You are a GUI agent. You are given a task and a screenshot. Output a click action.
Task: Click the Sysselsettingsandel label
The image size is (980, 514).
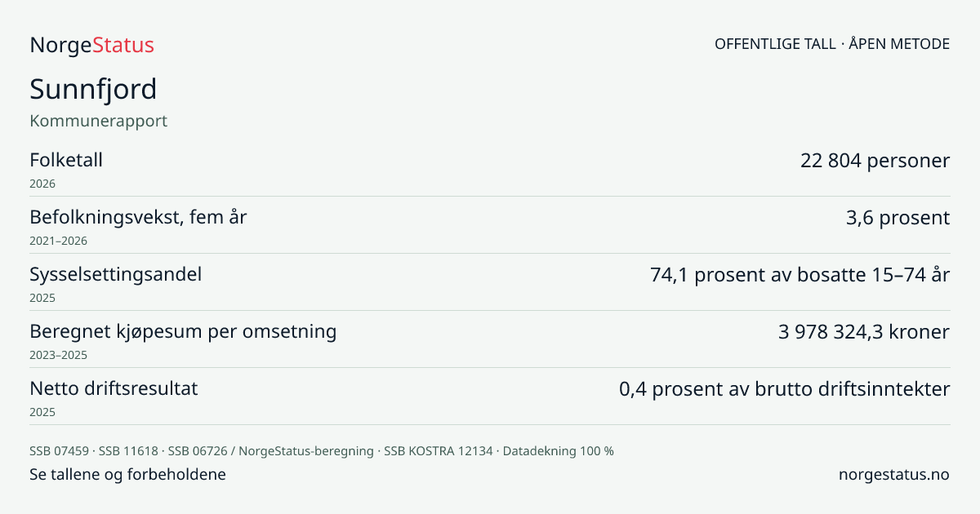(x=115, y=275)
